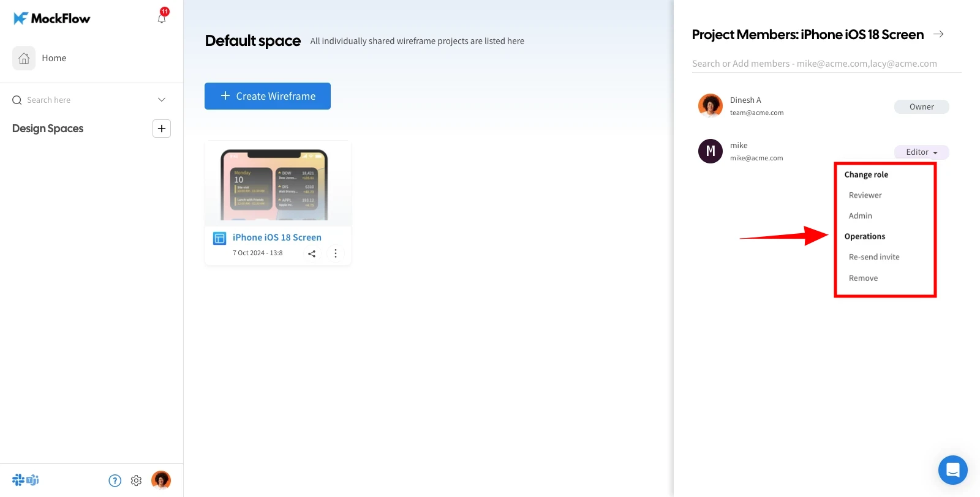
Task: Click mike's M avatar
Action: [710, 151]
